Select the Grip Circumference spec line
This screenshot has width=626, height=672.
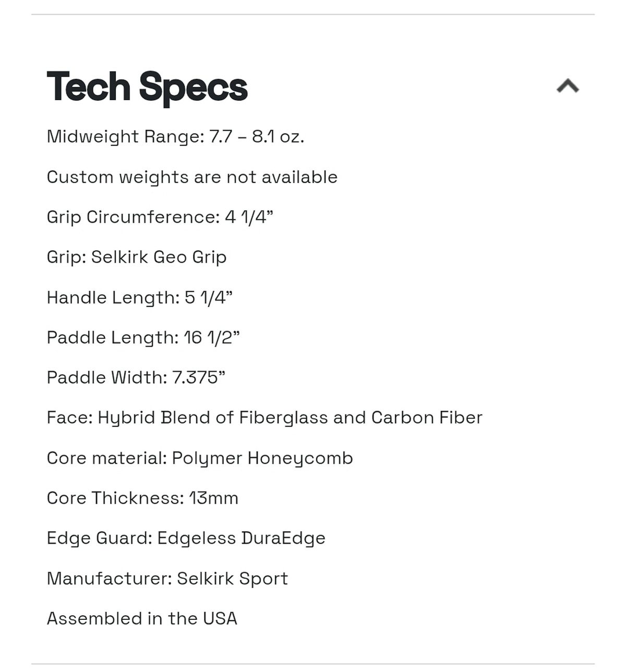[160, 217]
